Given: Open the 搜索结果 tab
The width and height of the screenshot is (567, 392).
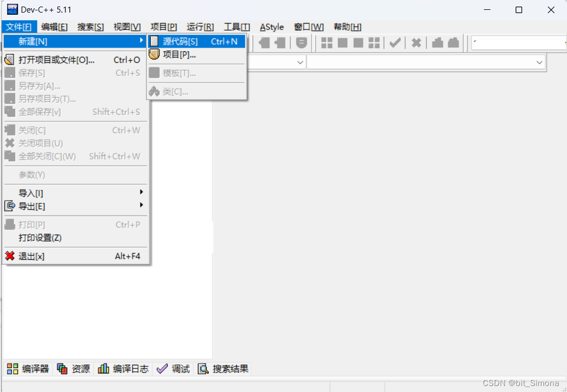Looking at the screenshot, I should coord(223,369).
